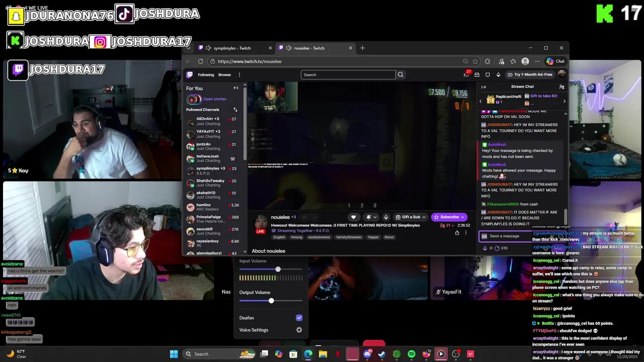This screenshot has width=644, height=362.
Task: Expand notification options next to the bell
Action: pos(375,217)
